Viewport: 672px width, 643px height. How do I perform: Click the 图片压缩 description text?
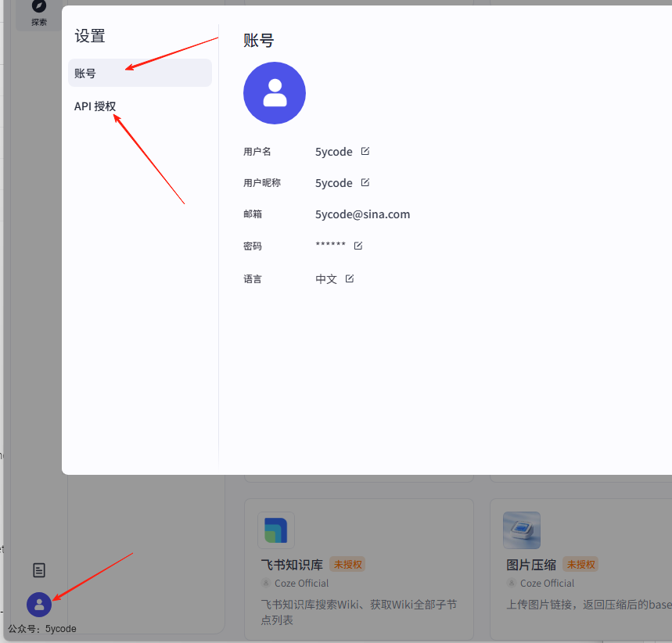[589, 605]
